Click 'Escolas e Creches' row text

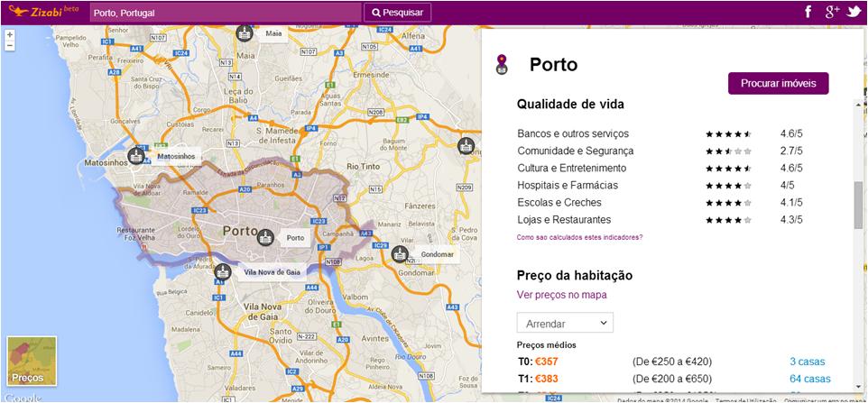tap(559, 202)
